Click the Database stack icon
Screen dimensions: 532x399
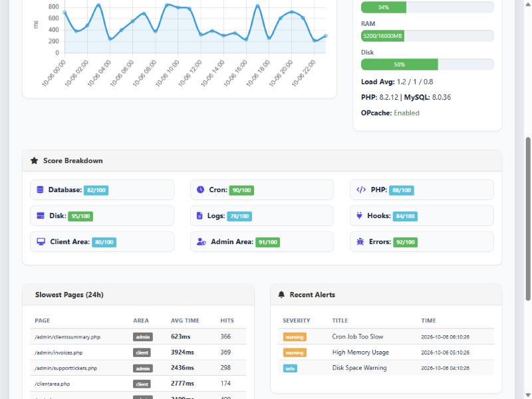pyautogui.click(x=40, y=190)
